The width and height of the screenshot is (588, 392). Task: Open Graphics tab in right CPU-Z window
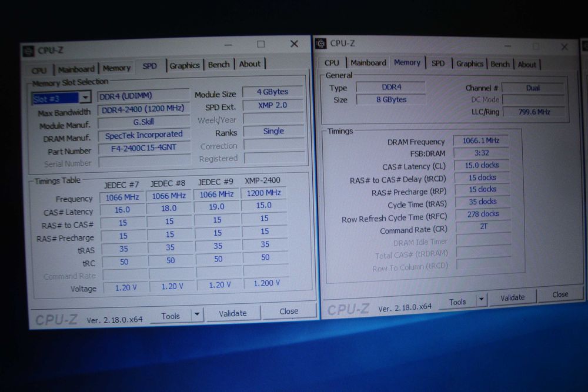pos(469,63)
